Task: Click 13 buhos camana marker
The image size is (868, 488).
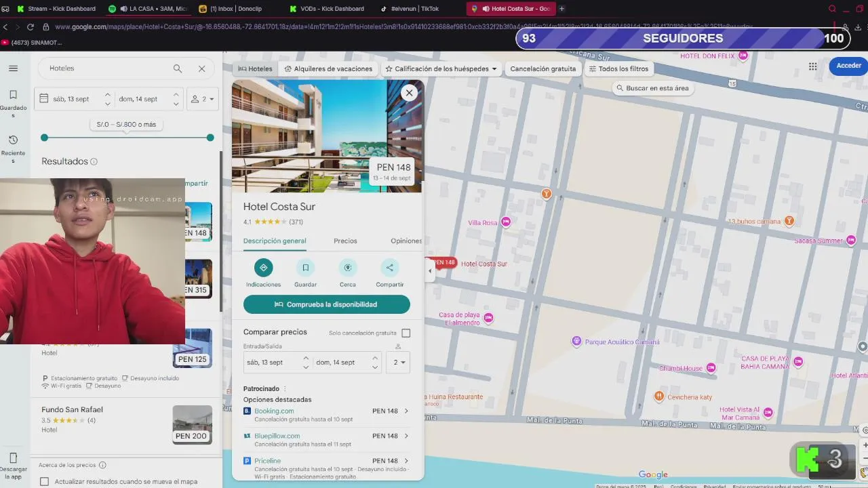Action: pos(789,221)
